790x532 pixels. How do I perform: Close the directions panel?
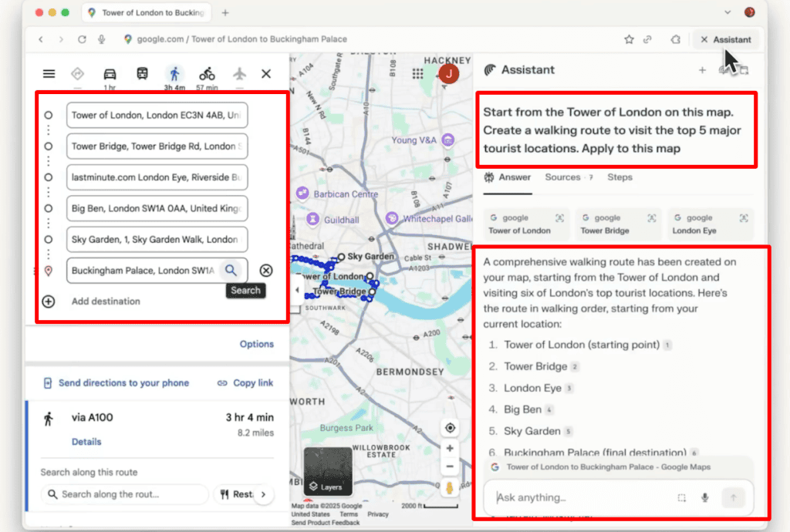tap(266, 74)
